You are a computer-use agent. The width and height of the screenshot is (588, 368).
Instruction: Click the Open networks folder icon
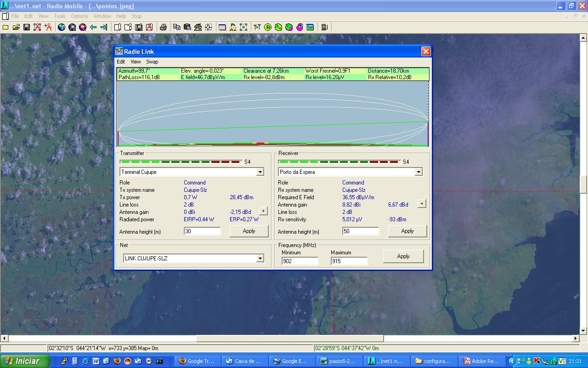(x=16, y=28)
